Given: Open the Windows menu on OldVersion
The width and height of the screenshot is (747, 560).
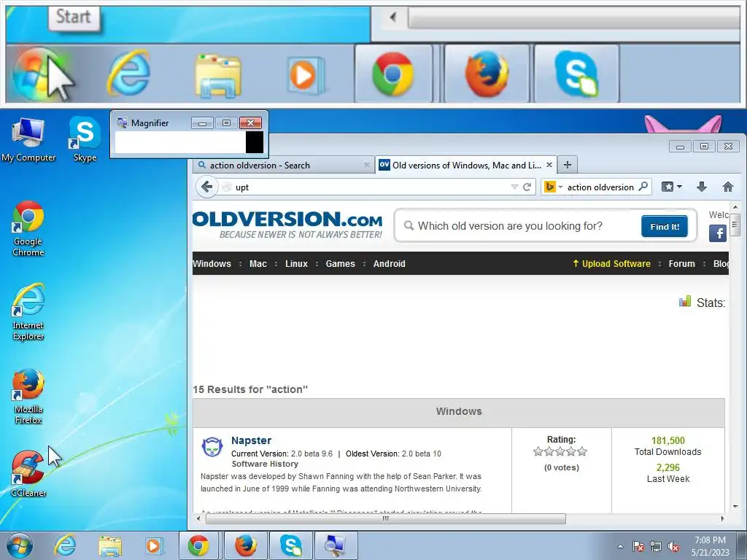Looking at the screenshot, I should pos(212,264).
